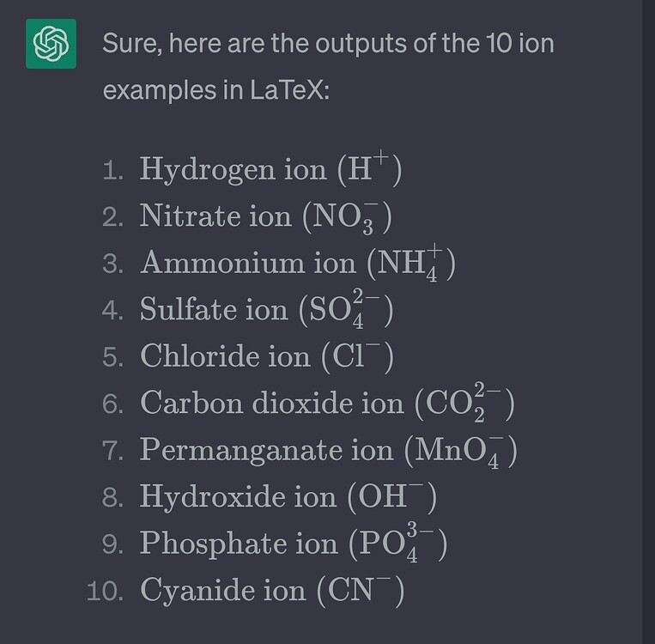
Task: Click the intro sentence about 10 ion outputs
Action: (328, 66)
